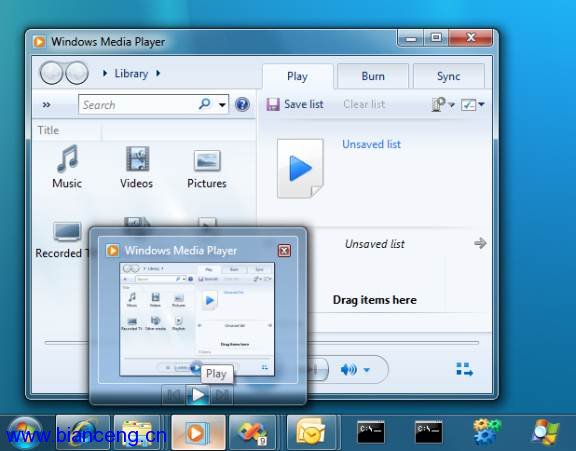This screenshot has height=451, width=576.
Task: Open the gears taskbar icon
Action: [x=487, y=432]
